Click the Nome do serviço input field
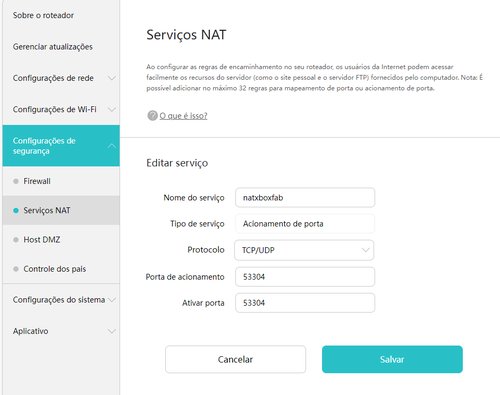The width and height of the screenshot is (500, 395). point(305,198)
